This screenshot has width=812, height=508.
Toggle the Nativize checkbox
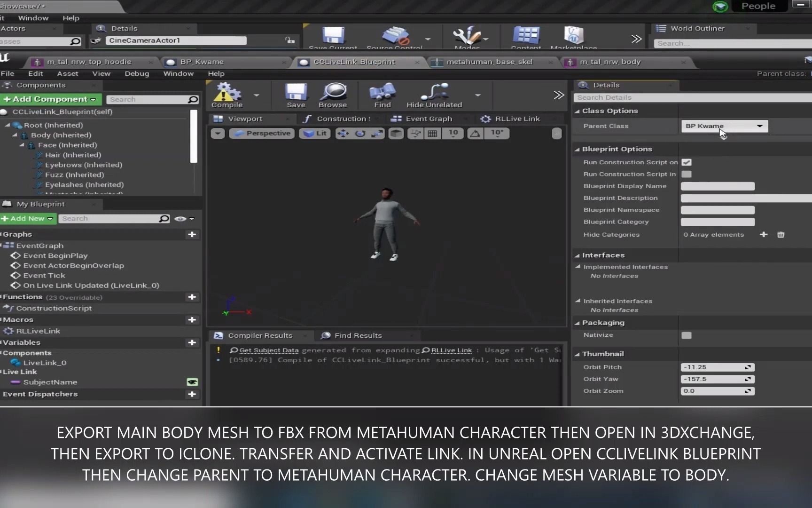[687, 335]
